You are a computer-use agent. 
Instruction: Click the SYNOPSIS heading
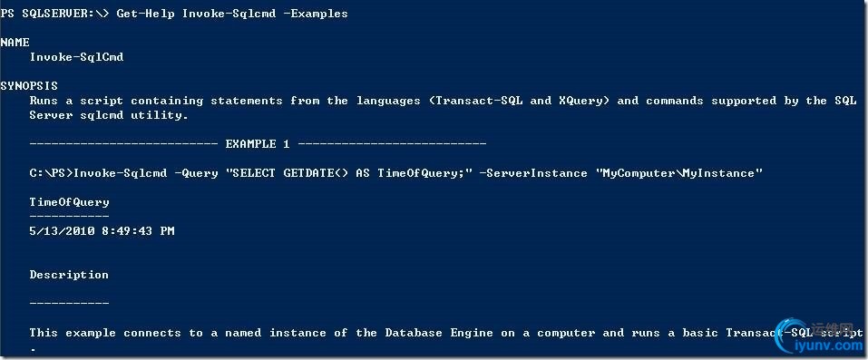click(x=29, y=86)
